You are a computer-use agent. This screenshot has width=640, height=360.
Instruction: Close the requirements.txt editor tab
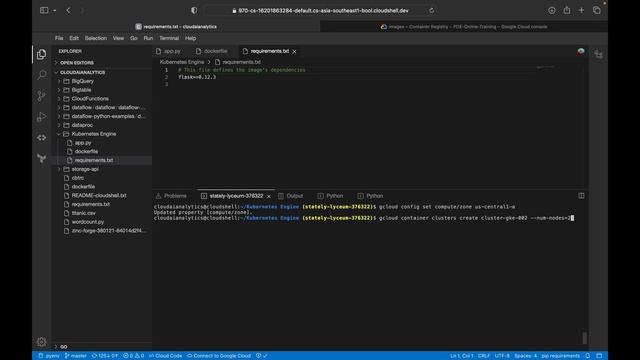coord(294,51)
